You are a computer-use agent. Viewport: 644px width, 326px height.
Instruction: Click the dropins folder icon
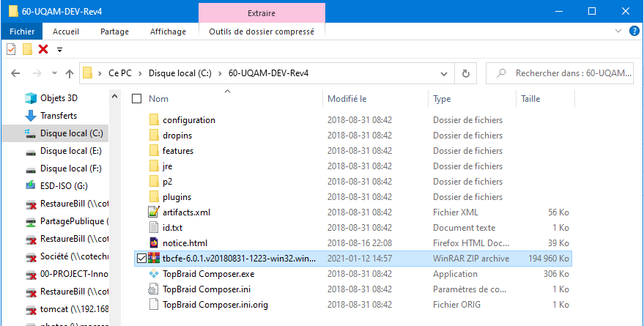click(154, 135)
